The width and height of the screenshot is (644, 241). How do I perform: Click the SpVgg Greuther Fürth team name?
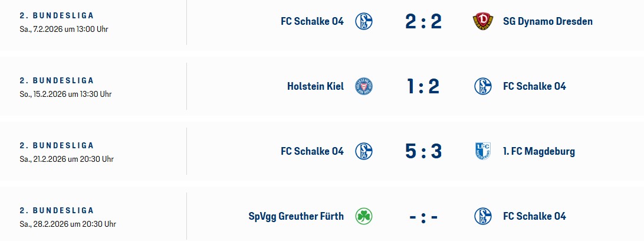296,216
